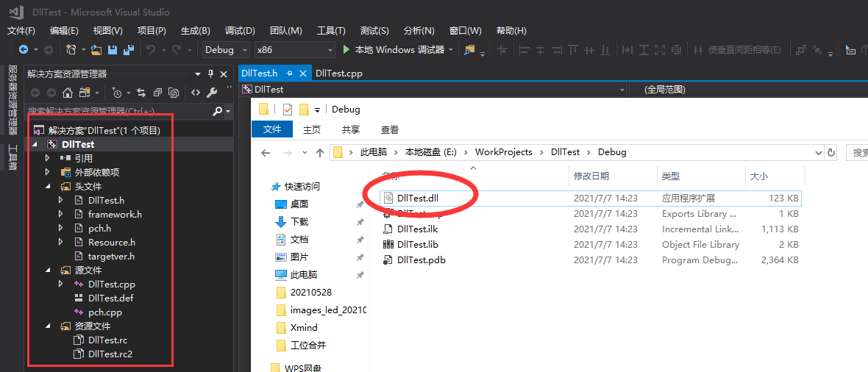Collapse the 头文件 folder
The image size is (868, 372).
(48, 187)
